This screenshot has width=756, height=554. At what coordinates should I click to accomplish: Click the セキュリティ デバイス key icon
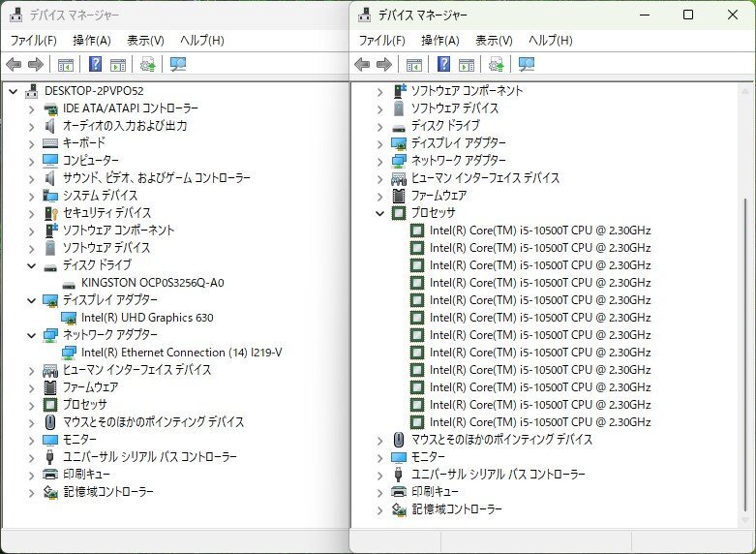coord(50,213)
